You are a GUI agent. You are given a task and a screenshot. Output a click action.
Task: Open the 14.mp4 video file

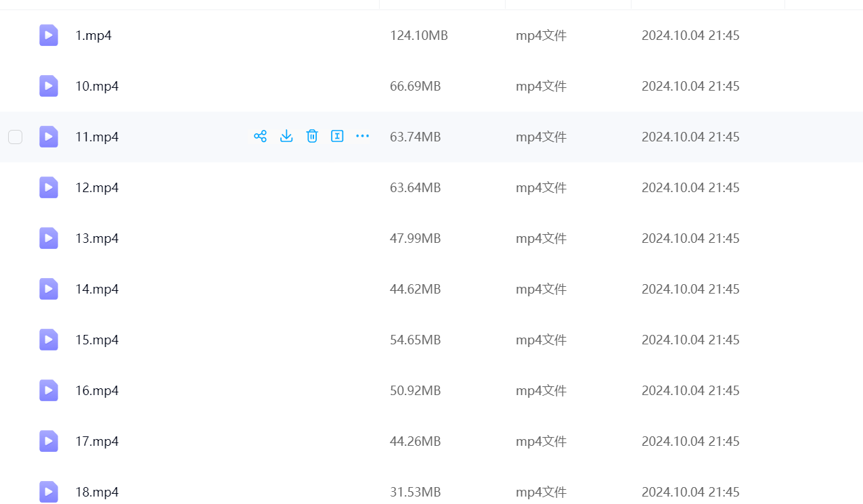tap(97, 289)
